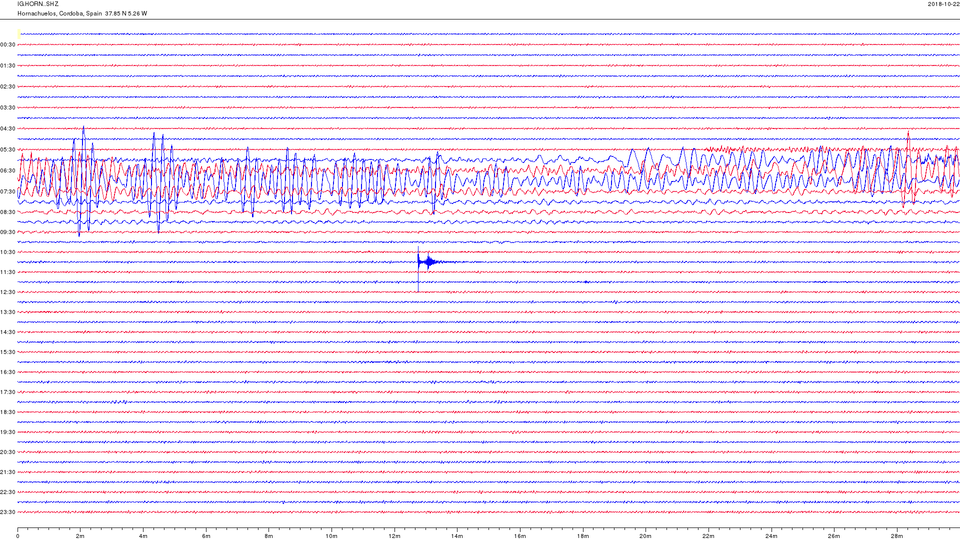Click the 26m tick on the minute axis
Viewport: 960px width, 540px height.
833,536
